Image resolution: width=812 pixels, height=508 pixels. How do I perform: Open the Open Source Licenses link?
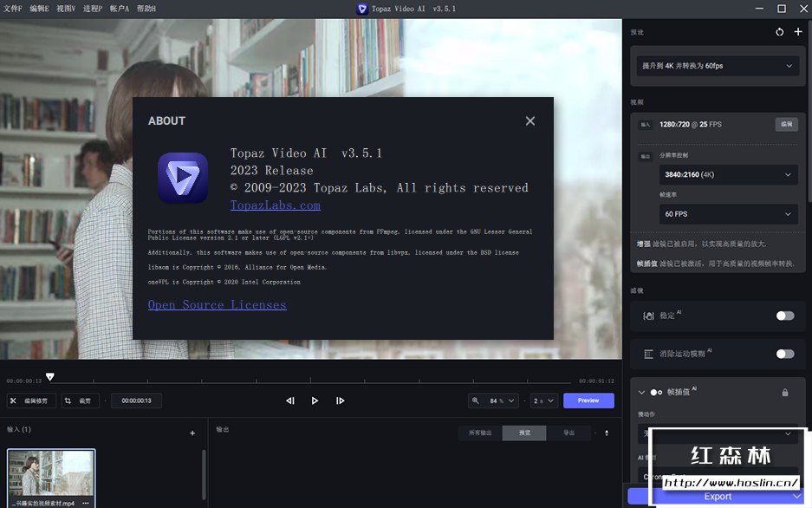click(x=217, y=305)
